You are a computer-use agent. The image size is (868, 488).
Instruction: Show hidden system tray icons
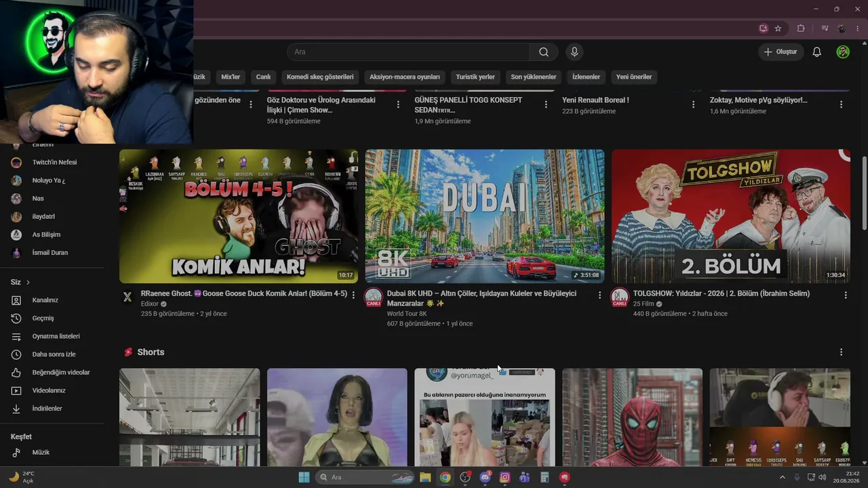(x=782, y=477)
